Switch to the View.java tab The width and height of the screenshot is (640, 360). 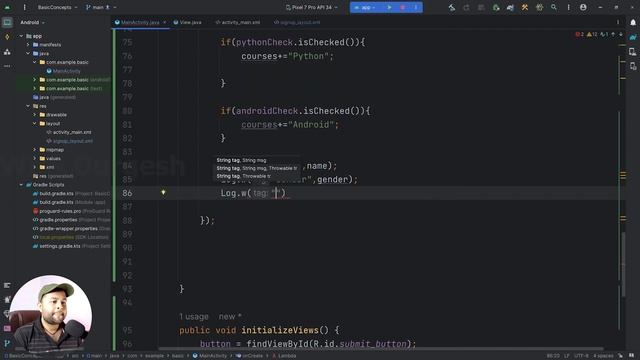[x=187, y=22]
